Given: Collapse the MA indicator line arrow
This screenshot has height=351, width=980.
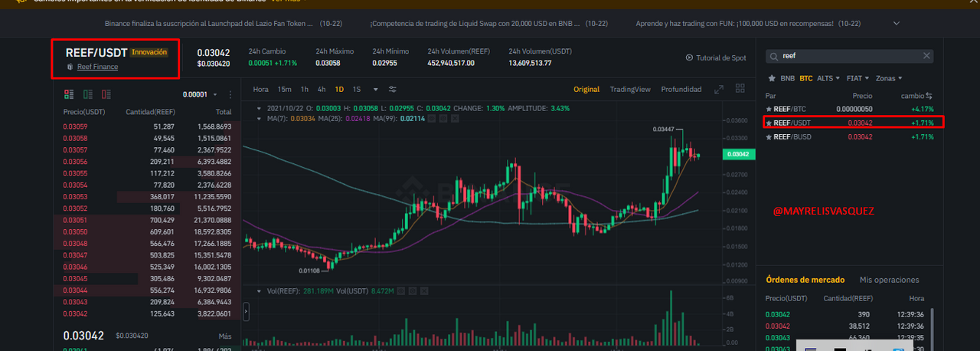Looking at the screenshot, I should pyautogui.click(x=258, y=119).
